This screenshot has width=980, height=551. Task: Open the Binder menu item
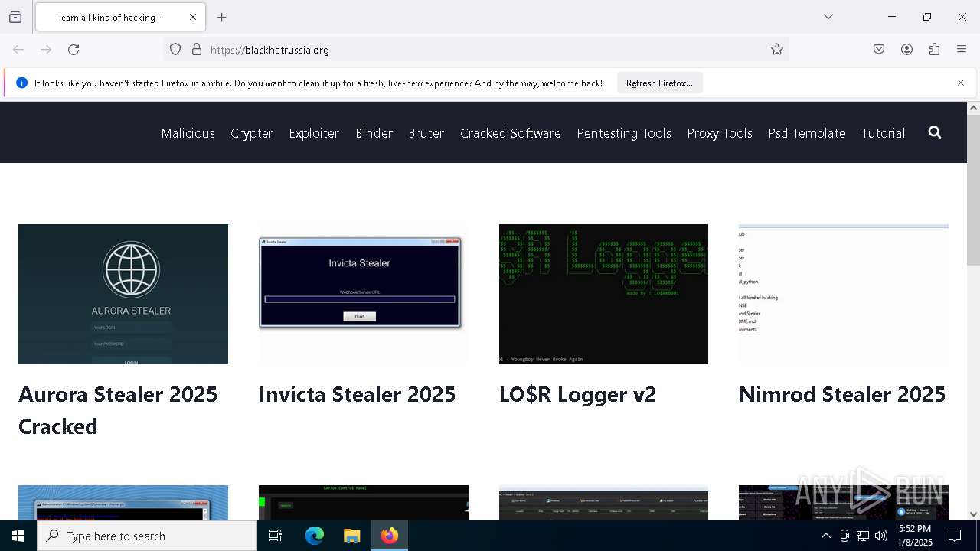click(374, 133)
